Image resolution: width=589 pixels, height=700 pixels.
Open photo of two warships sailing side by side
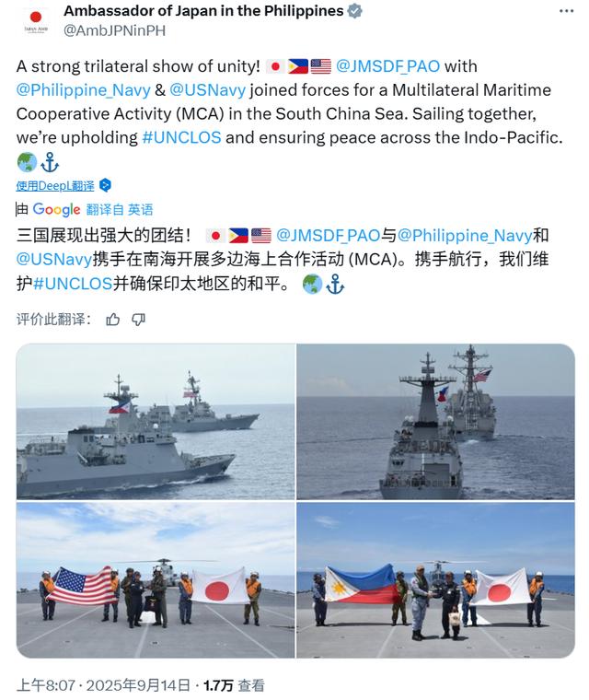(x=156, y=421)
